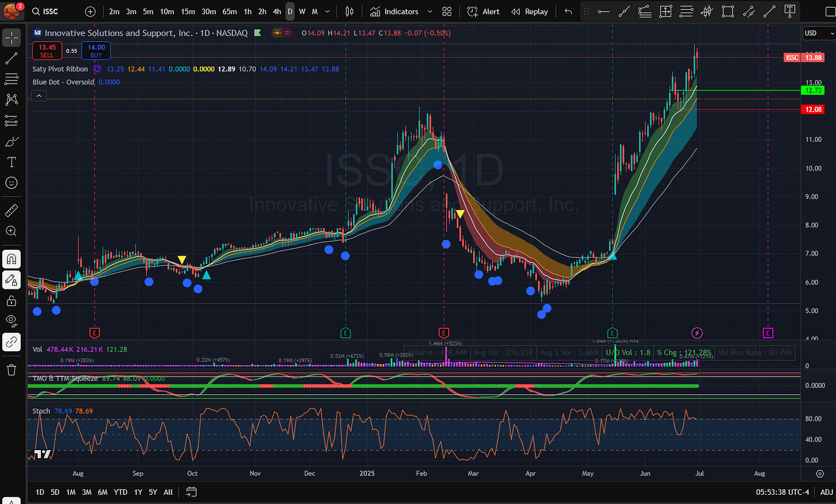Click the ISSC 13.88 last price label

[804, 57]
